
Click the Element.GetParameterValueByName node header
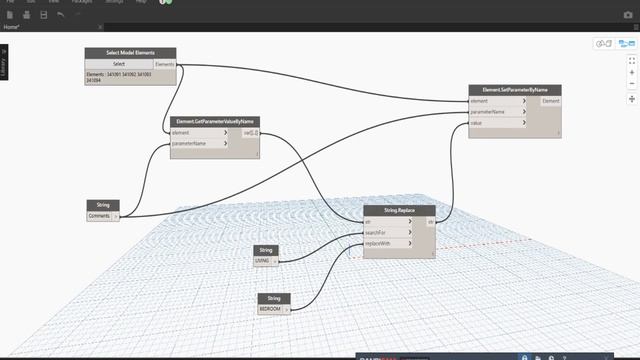click(x=215, y=122)
